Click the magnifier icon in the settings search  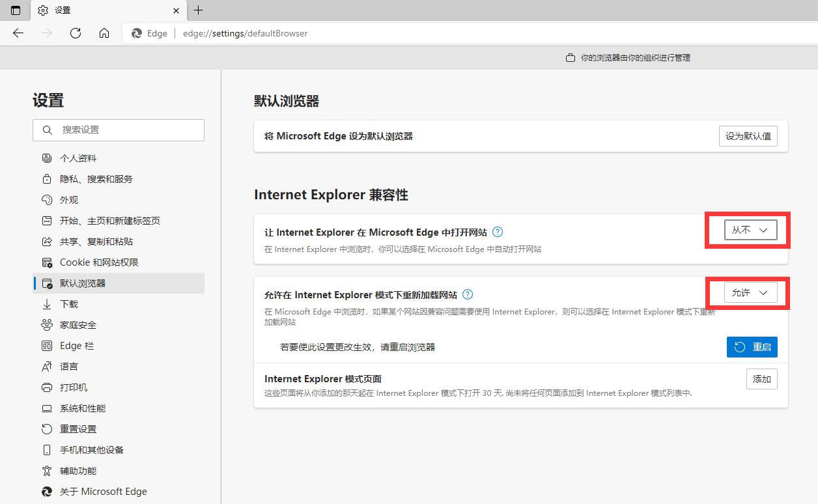click(x=47, y=130)
